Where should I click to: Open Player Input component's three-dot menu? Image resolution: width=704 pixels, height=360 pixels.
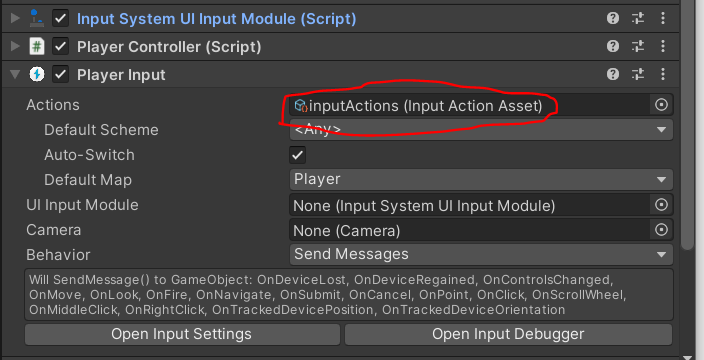click(x=663, y=74)
